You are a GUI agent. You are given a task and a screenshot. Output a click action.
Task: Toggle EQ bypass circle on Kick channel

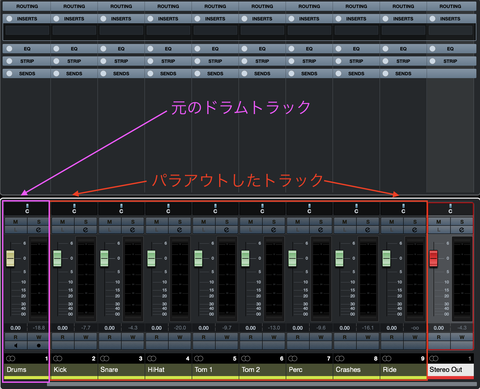(56, 49)
